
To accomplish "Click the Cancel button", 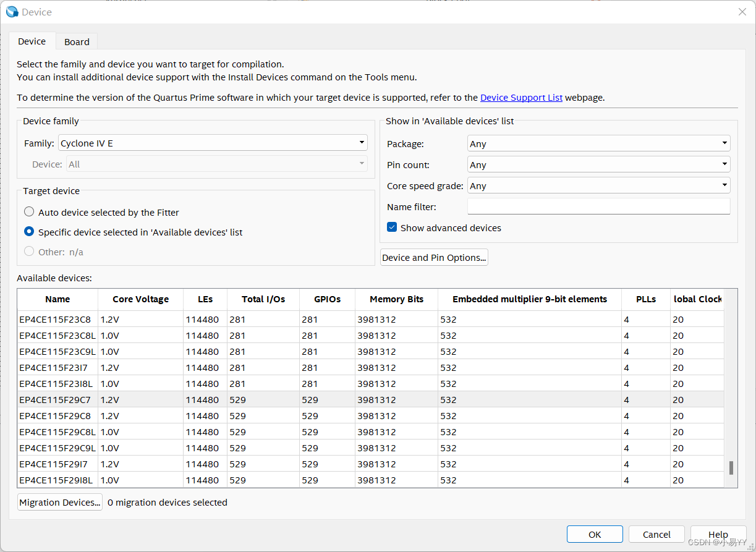I will point(656,534).
